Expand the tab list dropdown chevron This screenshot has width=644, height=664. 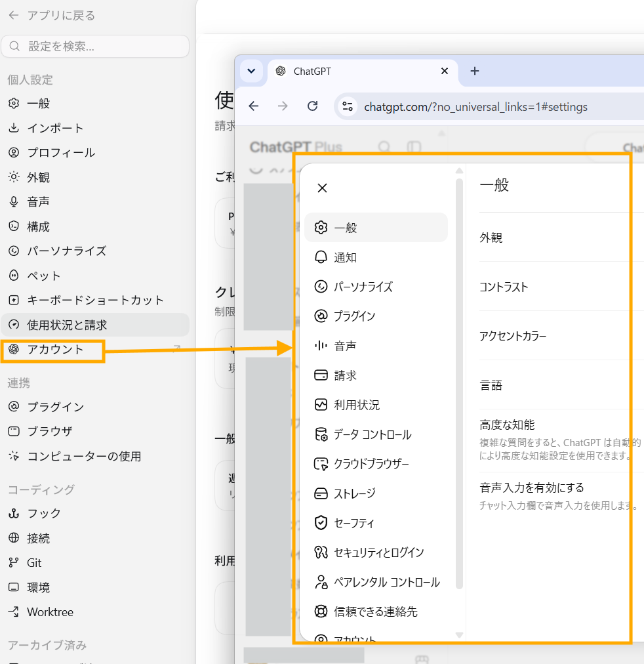tap(251, 71)
